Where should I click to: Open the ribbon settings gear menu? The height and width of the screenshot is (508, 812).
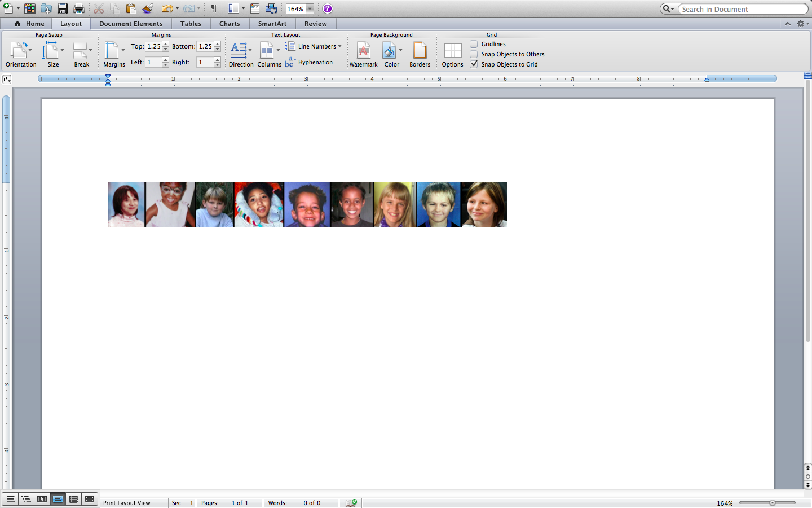(803, 24)
